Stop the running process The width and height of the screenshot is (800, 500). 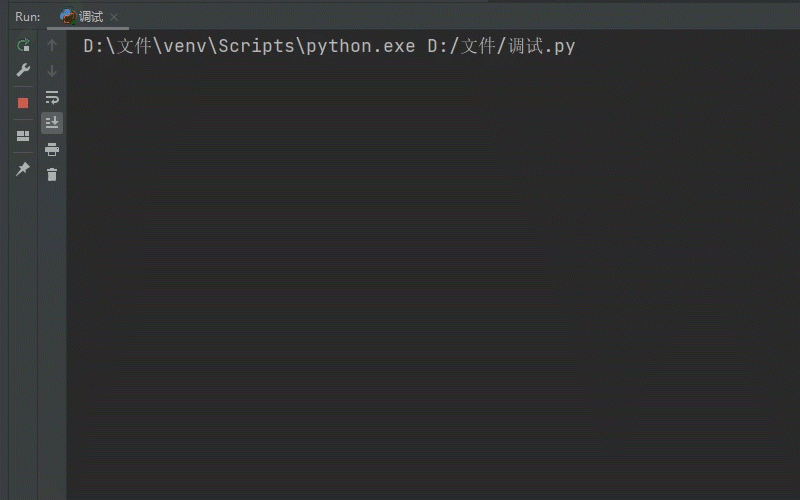[23, 103]
